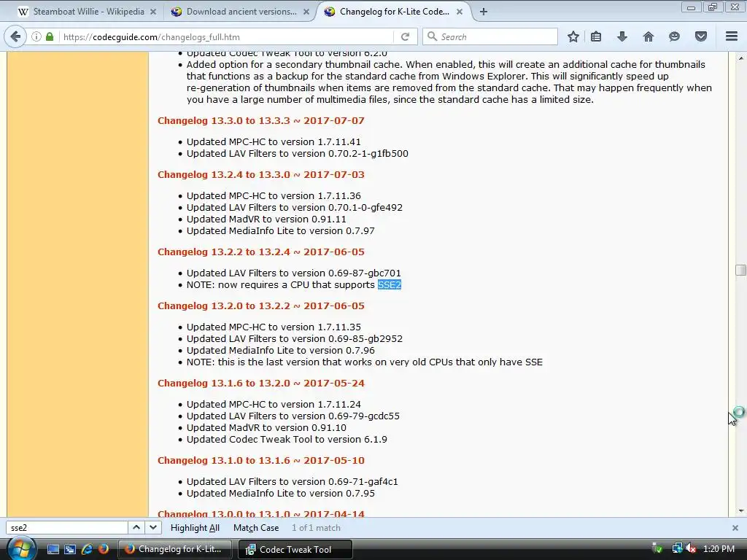This screenshot has height=560, width=747.
Task: Switch to Changelog for K-Lit taskbar button
Action: point(174,549)
